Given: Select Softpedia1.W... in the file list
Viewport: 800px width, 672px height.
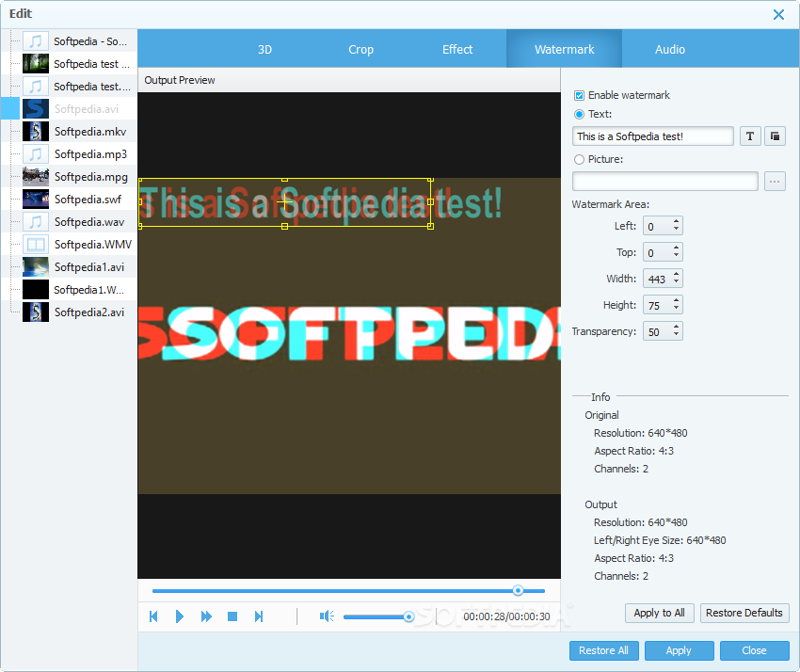Looking at the screenshot, I should [79, 290].
